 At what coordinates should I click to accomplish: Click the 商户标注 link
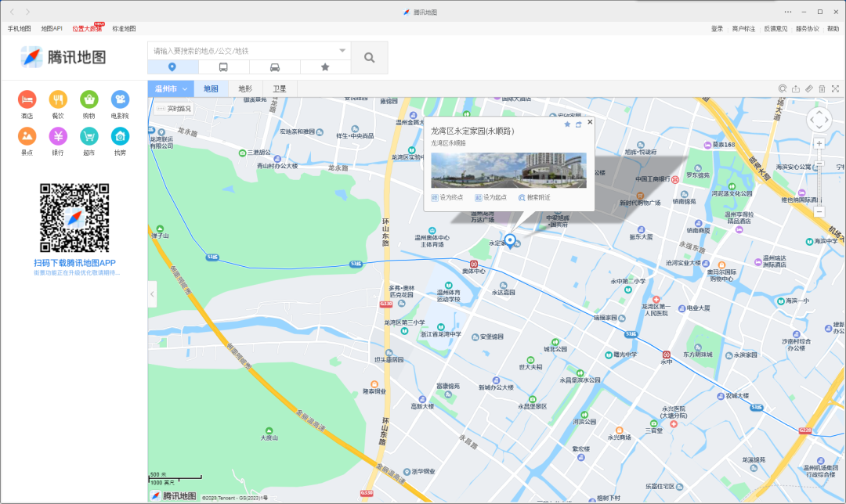point(744,29)
